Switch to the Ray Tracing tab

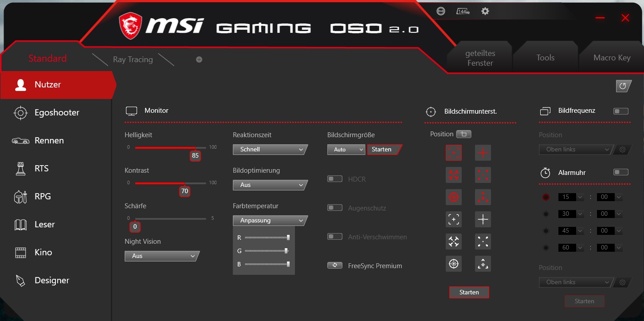coord(133,59)
